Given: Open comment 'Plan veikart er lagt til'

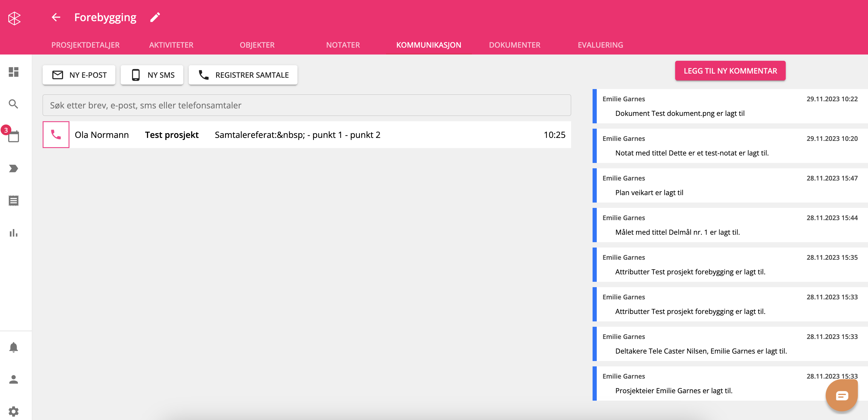Looking at the screenshot, I should click(730, 186).
